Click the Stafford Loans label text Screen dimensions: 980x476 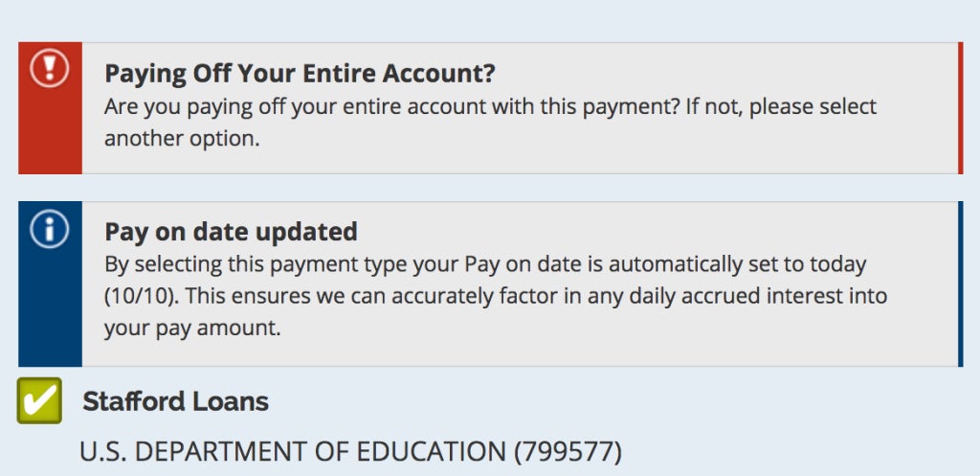pos(176,401)
